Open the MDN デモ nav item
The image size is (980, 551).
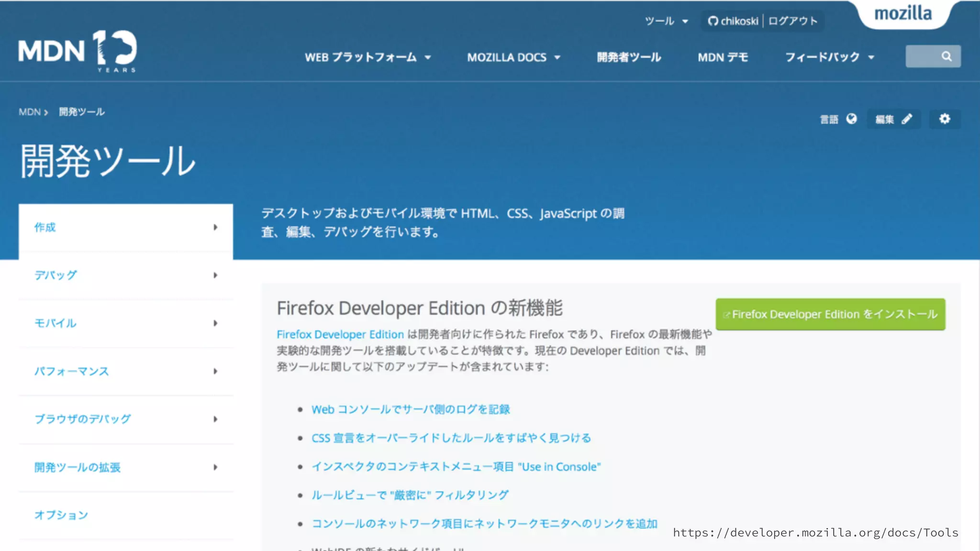[723, 57]
